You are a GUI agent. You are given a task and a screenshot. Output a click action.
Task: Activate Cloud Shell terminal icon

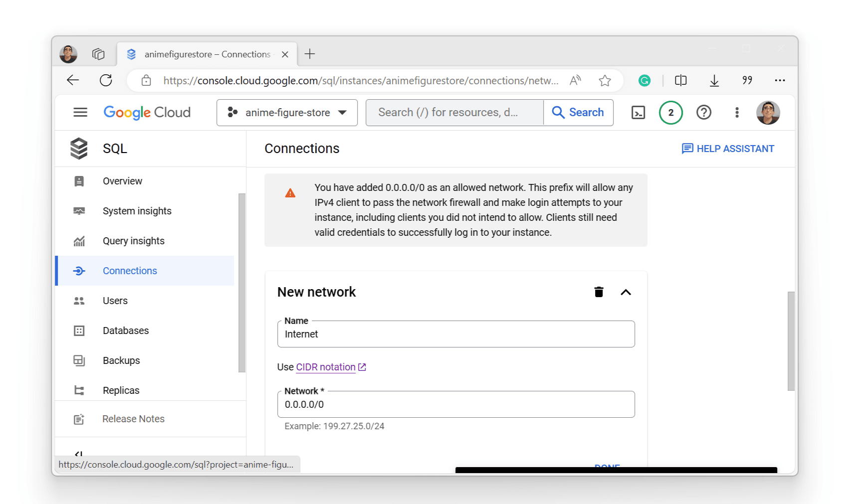638,113
